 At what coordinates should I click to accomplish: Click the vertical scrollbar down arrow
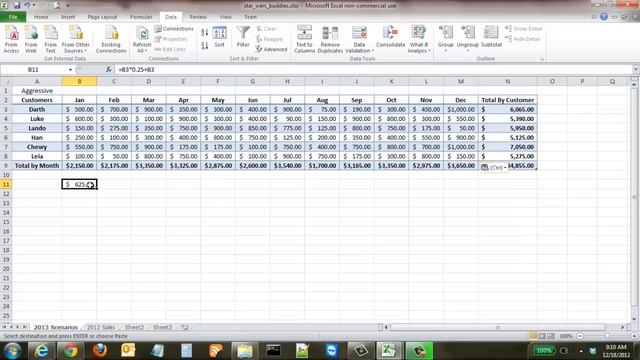(x=634, y=319)
